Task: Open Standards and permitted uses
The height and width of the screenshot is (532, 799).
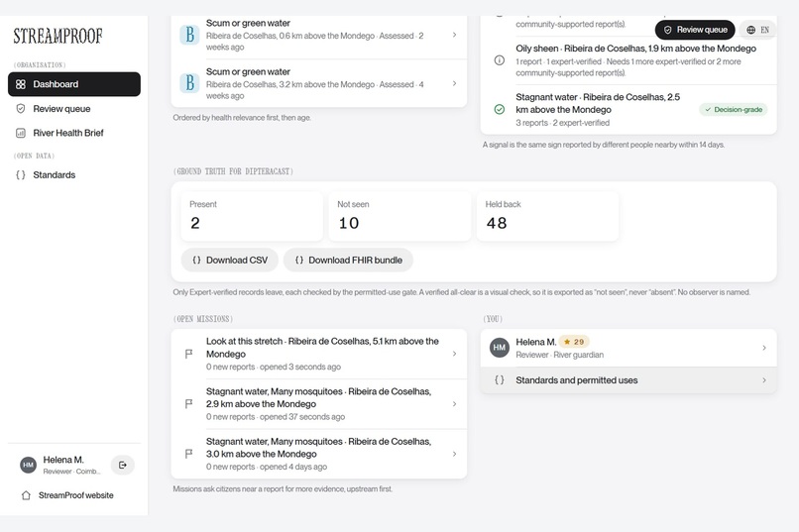Action: click(628, 380)
